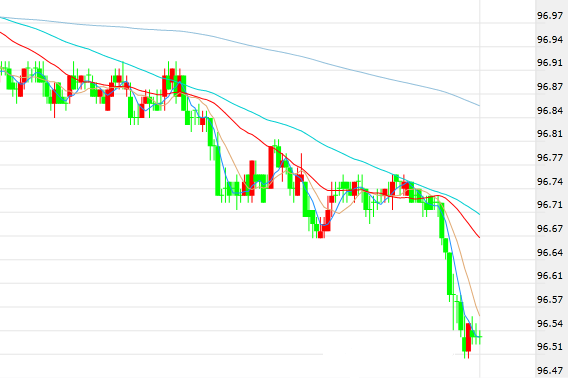The image size is (568, 378).
Task: Click the 96.97 price axis label
Action: pos(550,16)
